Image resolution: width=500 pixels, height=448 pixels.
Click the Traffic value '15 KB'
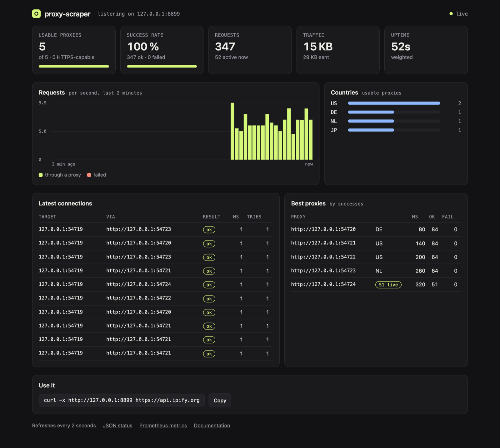point(318,47)
